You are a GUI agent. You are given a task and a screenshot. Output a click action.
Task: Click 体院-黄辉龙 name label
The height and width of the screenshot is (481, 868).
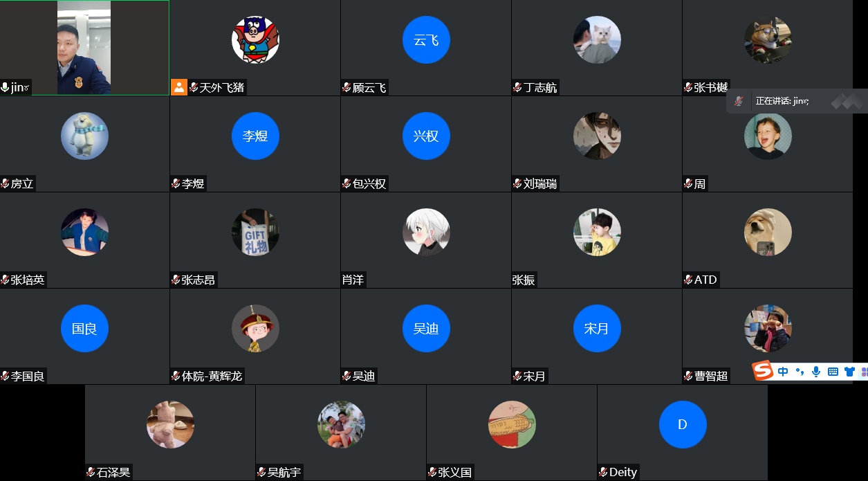212,376
